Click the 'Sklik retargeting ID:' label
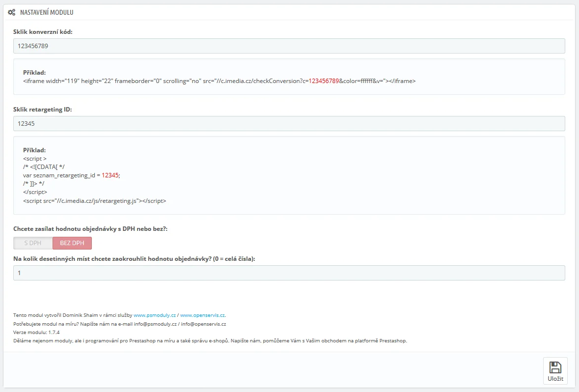The width and height of the screenshot is (579, 392). [x=43, y=110]
